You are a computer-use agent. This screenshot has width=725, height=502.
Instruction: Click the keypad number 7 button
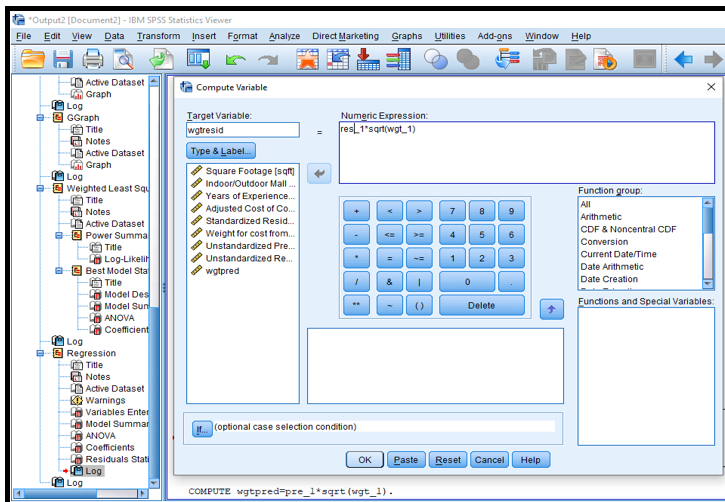[x=452, y=211]
